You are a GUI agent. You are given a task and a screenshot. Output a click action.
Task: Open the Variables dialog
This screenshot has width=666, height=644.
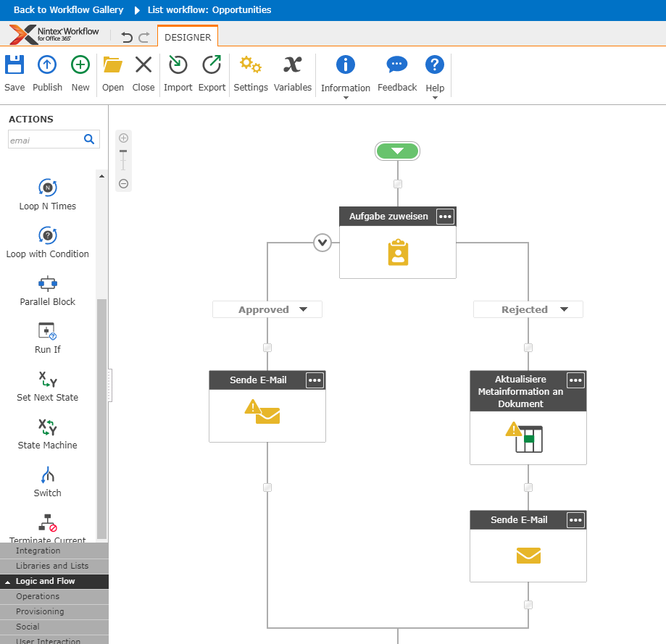click(x=292, y=73)
